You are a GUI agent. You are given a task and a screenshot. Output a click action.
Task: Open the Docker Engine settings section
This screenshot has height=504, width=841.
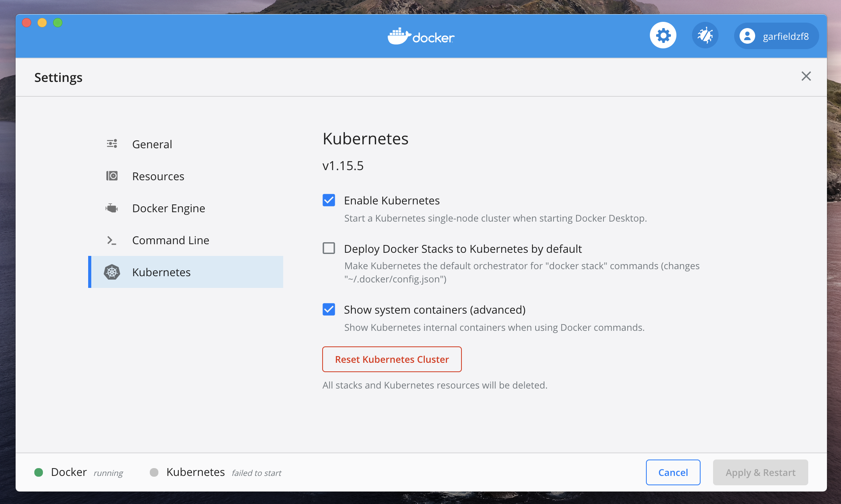pos(186,208)
